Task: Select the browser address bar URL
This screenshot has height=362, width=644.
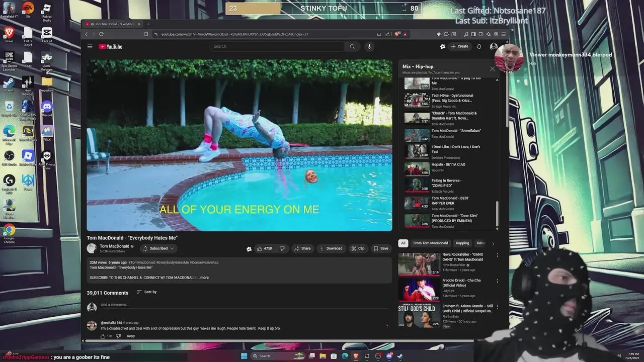Action: [235, 34]
